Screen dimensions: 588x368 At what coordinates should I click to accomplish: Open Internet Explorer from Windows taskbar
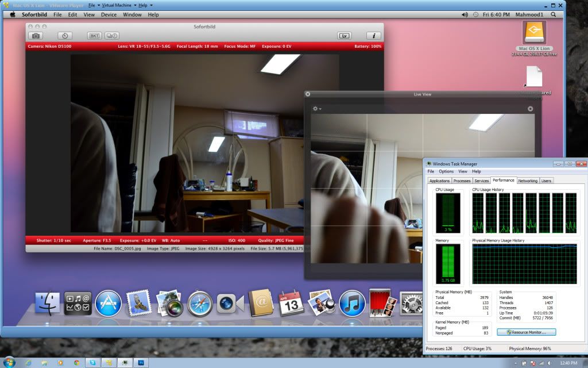(x=28, y=362)
